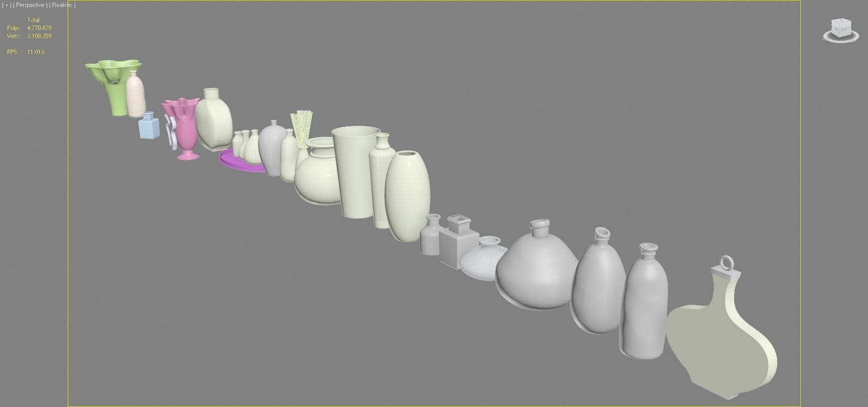Select the reed diffuser sticks

coord(302,129)
